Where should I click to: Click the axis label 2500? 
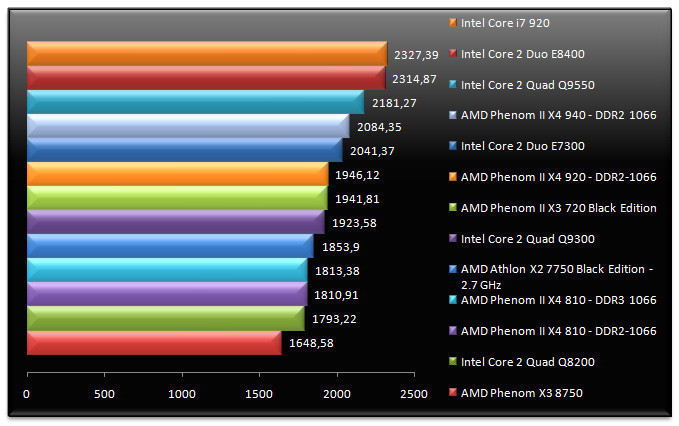[414, 394]
